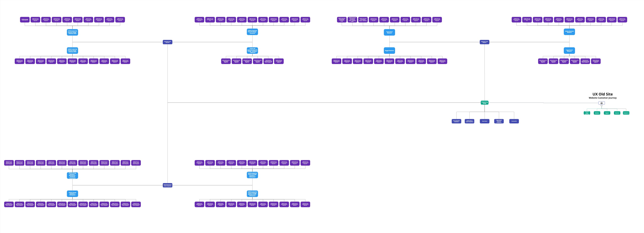This screenshot has width=644, height=233.
Task: Select the dark blue Industrial Touch Monitors node
Action: (x=484, y=42)
